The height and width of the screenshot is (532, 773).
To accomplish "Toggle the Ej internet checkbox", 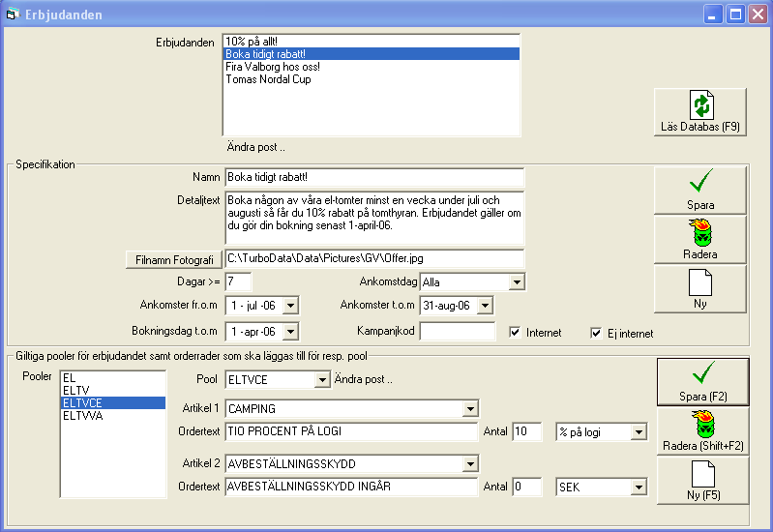I will point(596,334).
